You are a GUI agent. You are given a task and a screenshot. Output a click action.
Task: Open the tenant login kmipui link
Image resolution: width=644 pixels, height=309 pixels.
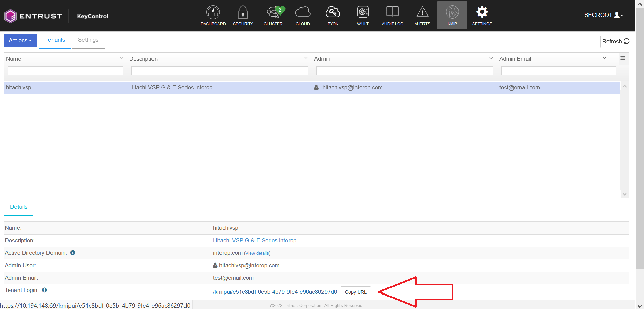pos(275,292)
